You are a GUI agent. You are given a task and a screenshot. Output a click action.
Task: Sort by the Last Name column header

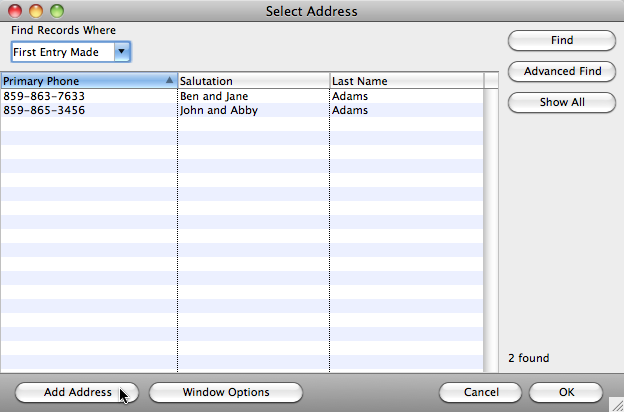tap(406, 81)
